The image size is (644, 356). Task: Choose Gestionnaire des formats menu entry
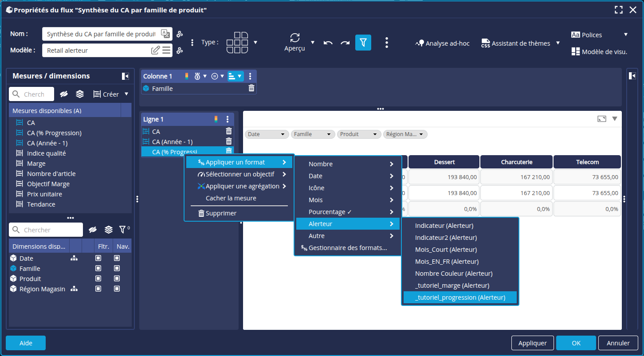[x=347, y=248]
